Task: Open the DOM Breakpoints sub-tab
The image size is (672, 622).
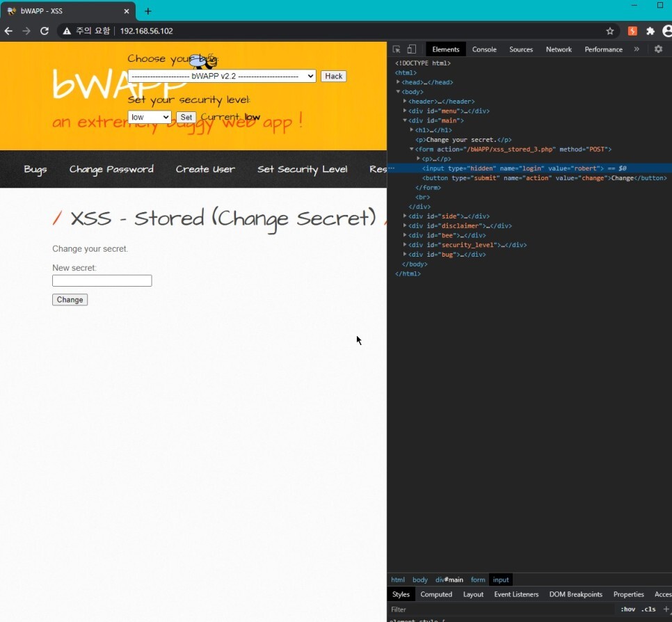Action: [x=575, y=594]
